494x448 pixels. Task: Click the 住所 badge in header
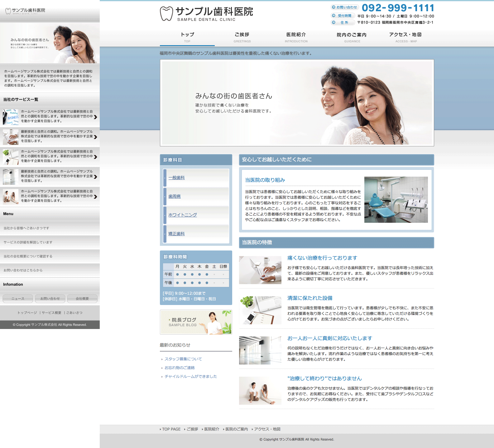pos(343,22)
